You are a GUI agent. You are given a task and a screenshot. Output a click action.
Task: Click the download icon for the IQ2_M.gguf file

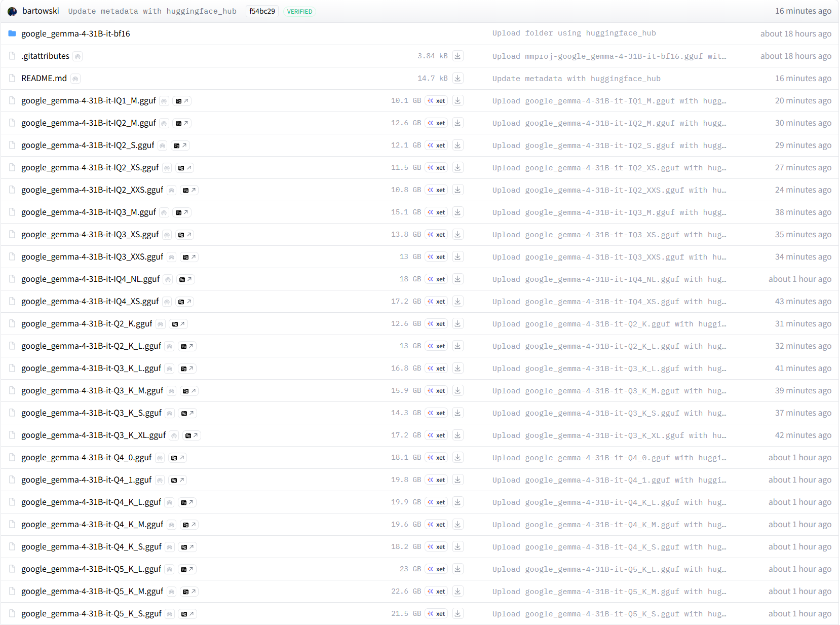tap(457, 123)
